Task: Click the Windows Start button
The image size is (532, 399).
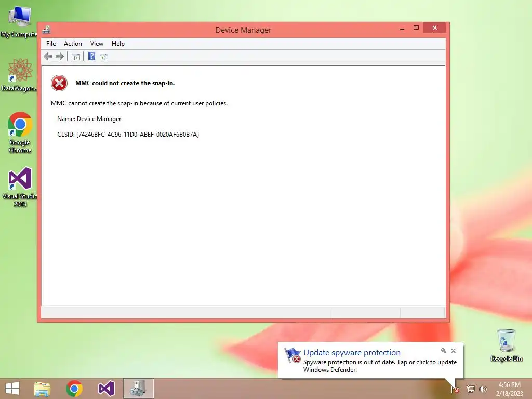Action: click(x=12, y=389)
